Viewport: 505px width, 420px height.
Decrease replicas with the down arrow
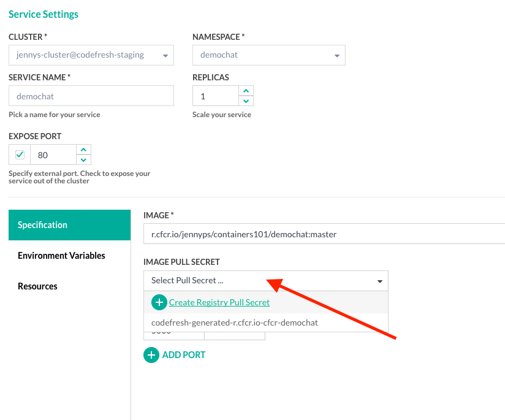246,101
